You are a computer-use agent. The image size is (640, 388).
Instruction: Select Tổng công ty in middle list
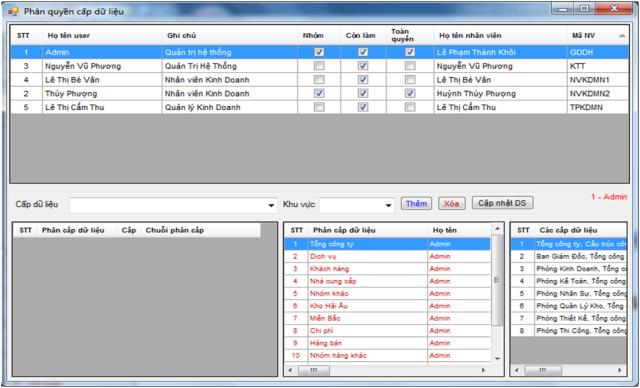(388, 244)
